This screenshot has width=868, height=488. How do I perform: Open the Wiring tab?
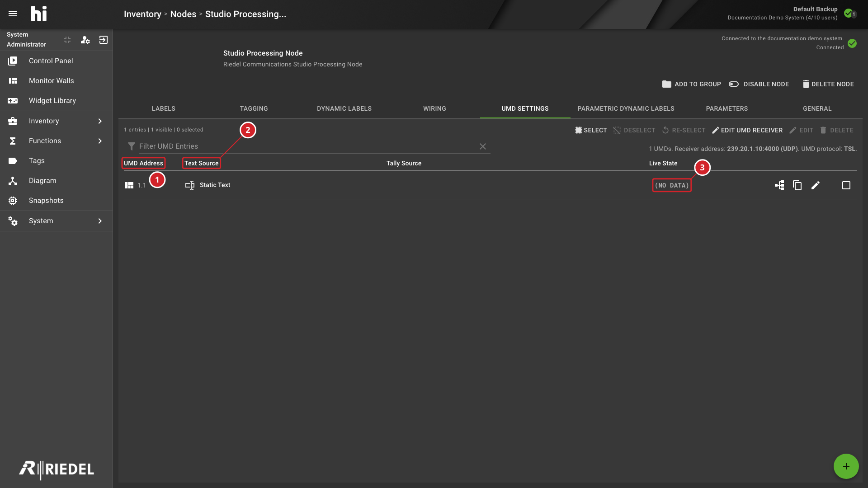(435, 108)
